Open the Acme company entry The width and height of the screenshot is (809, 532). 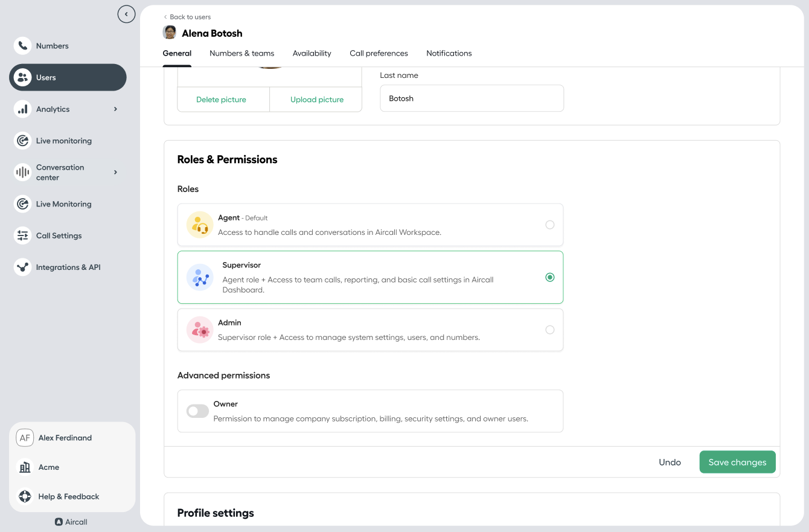click(49, 467)
